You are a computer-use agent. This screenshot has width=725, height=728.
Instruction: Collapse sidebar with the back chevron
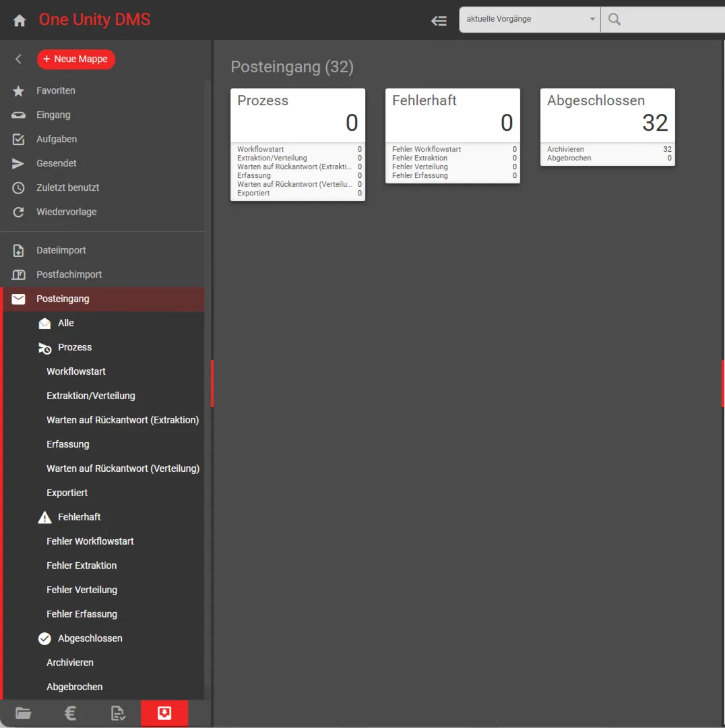(19, 59)
